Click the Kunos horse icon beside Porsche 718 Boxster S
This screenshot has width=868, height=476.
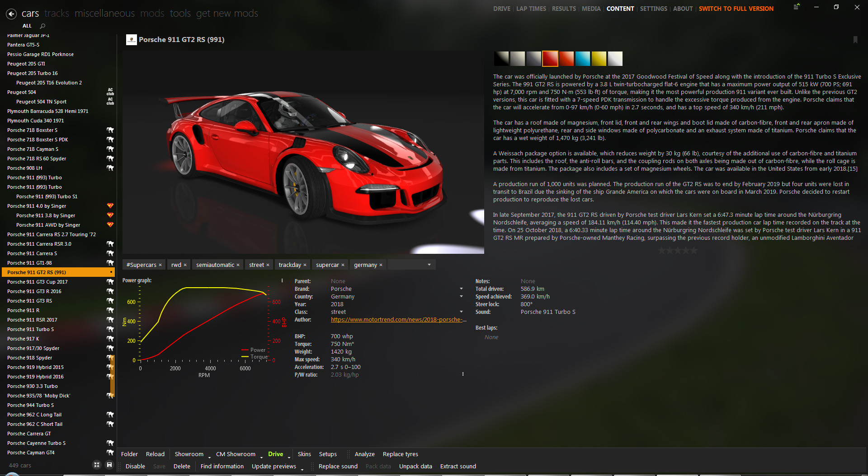tap(110, 130)
